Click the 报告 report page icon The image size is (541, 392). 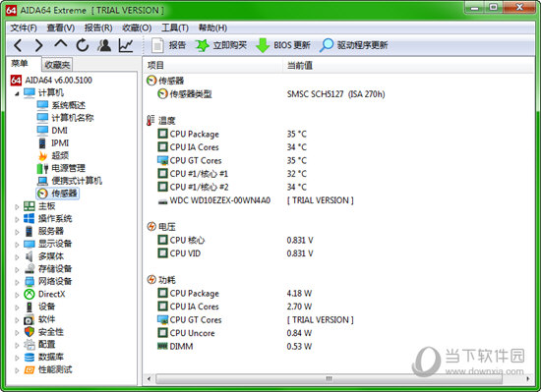pyautogui.click(x=157, y=45)
